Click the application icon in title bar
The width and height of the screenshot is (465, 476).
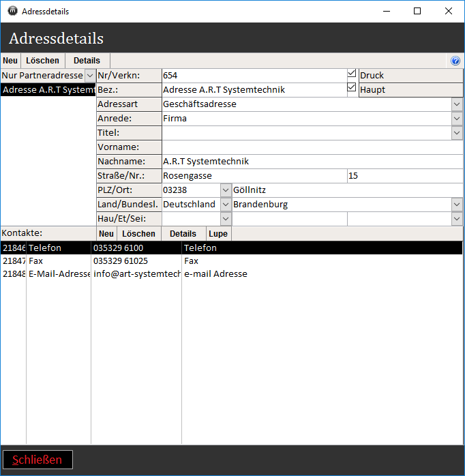pos(12,11)
